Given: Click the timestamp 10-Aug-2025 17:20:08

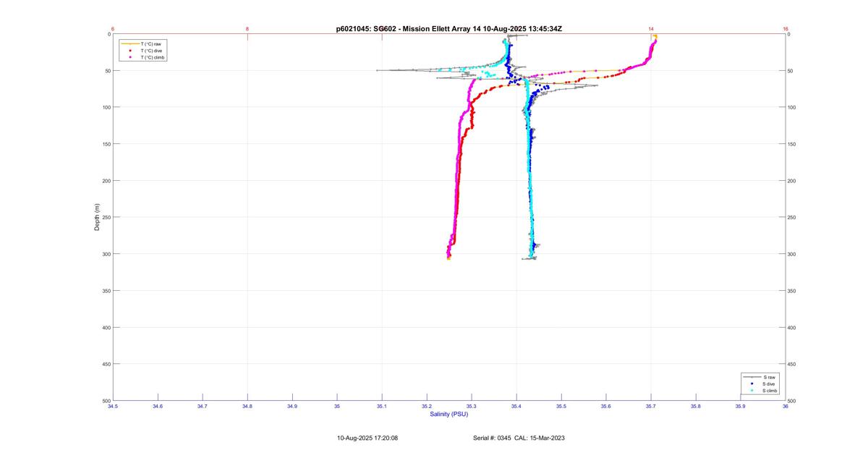Looking at the screenshot, I should tap(367, 438).
